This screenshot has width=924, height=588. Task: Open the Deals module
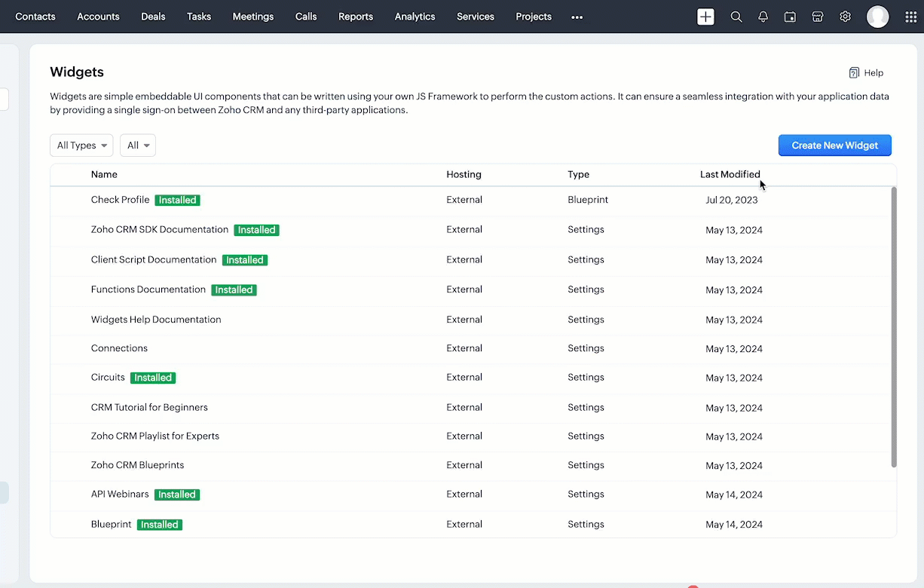click(x=153, y=17)
